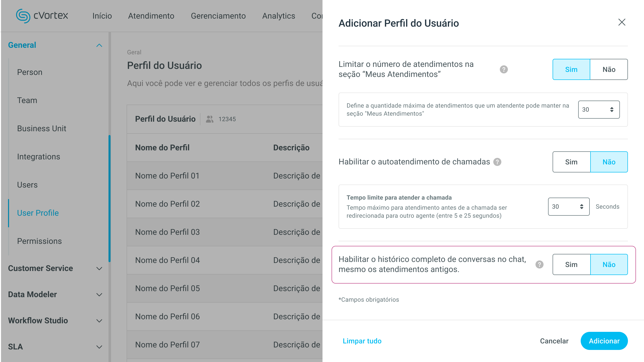Click the users icon beside 12345 count
The height and width of the screenshot is (362, 644).
click(209, 119)
